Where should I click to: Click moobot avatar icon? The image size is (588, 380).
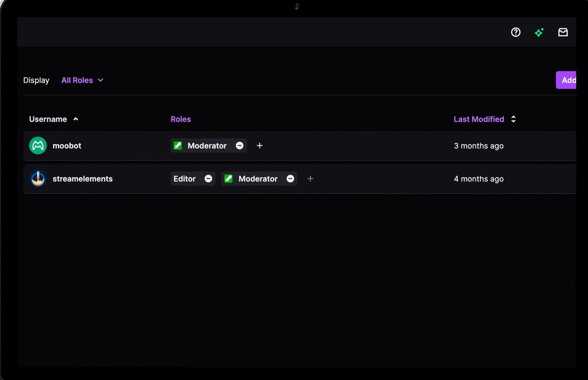tap(38, 146)
